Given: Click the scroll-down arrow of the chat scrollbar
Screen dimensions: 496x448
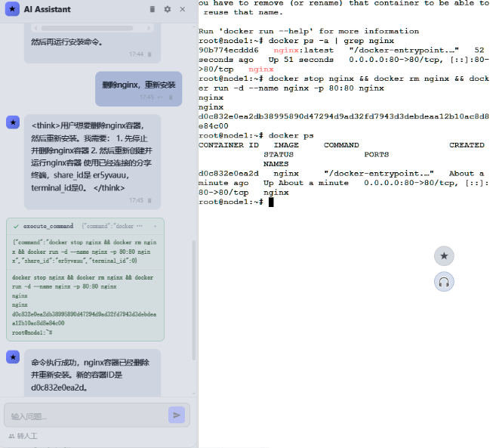Looking at the screenshot, I should click(x=194, y=394).
